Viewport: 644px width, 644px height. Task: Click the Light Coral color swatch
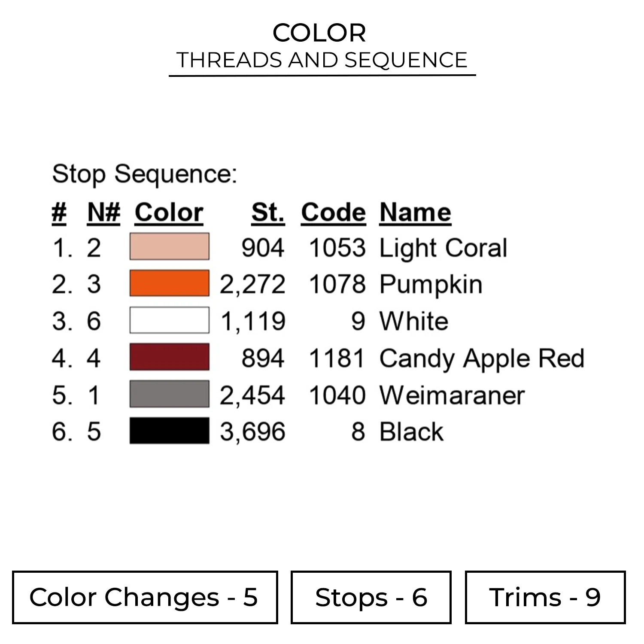coord(169,246)
